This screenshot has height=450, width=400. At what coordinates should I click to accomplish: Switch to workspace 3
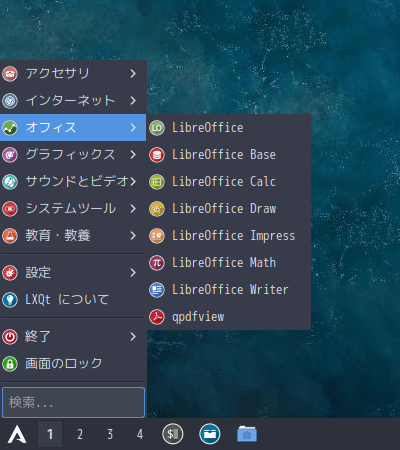pyautogui.click(x=110, y=434)
